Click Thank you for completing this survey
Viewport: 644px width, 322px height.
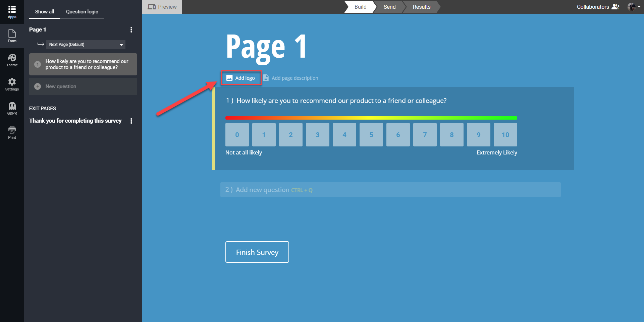pos(75,121)
